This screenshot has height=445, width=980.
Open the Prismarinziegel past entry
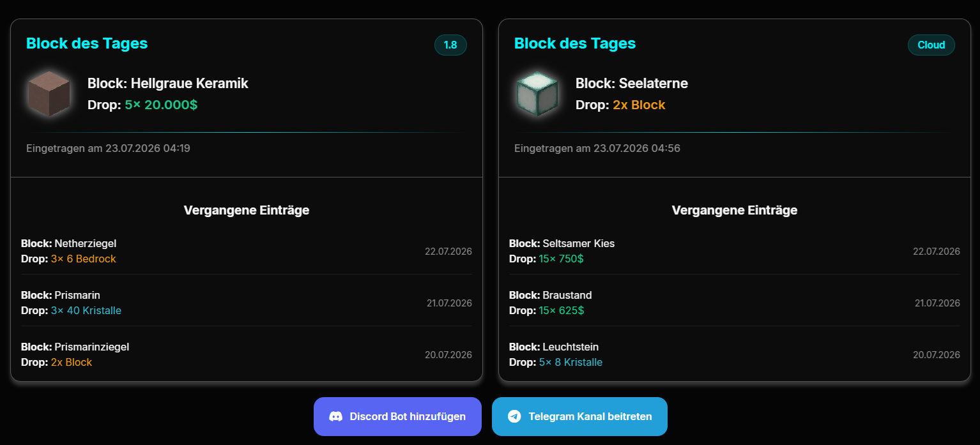247,354
